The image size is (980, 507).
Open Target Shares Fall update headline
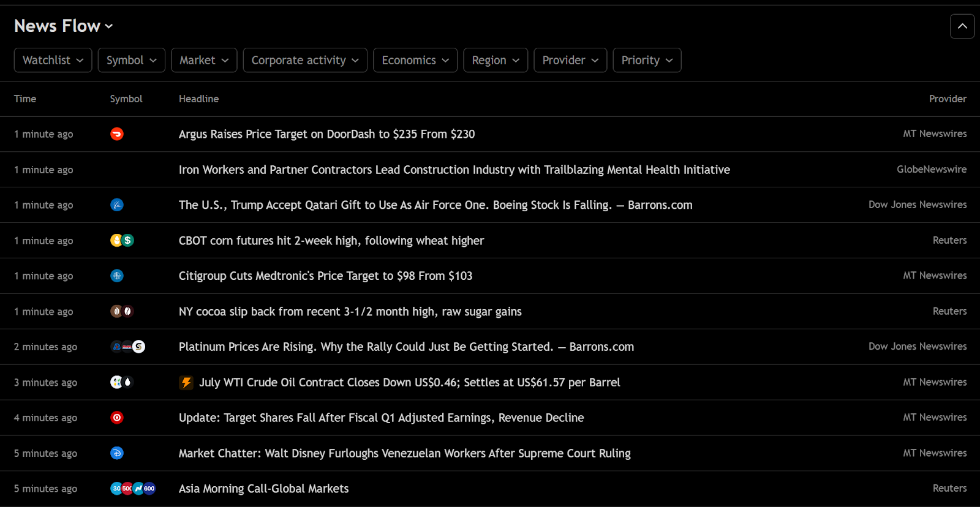click(381, 418)
